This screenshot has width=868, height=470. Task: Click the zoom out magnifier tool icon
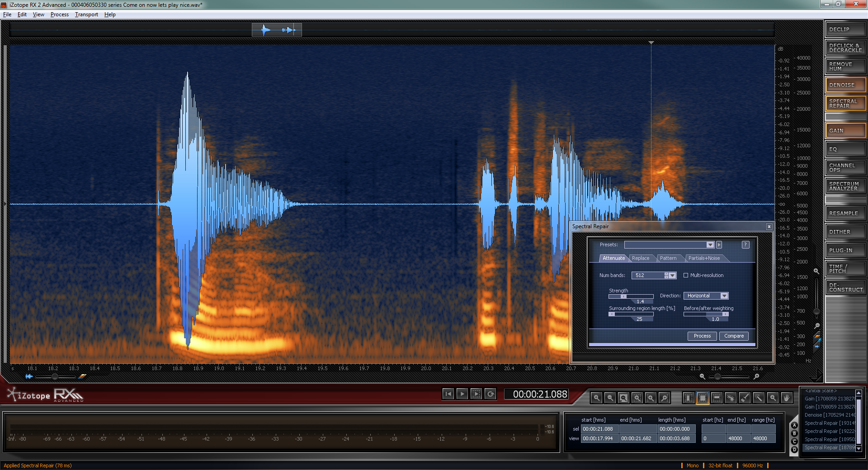[610, 398]
